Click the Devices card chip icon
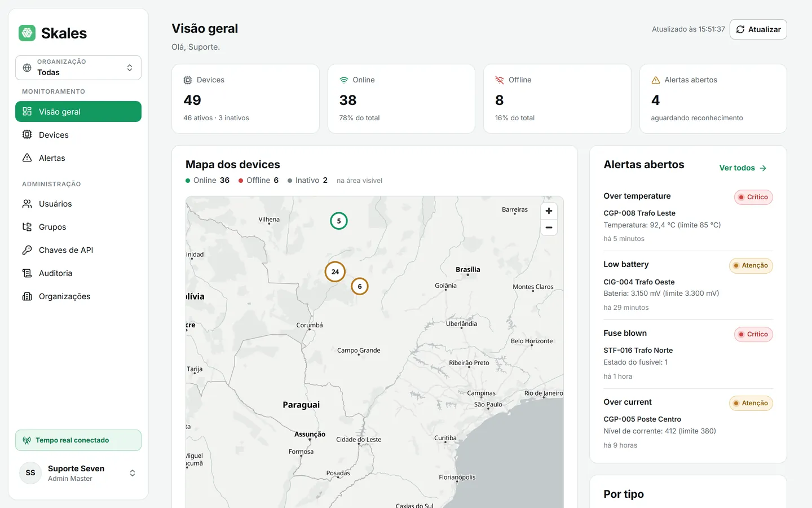 188,80
